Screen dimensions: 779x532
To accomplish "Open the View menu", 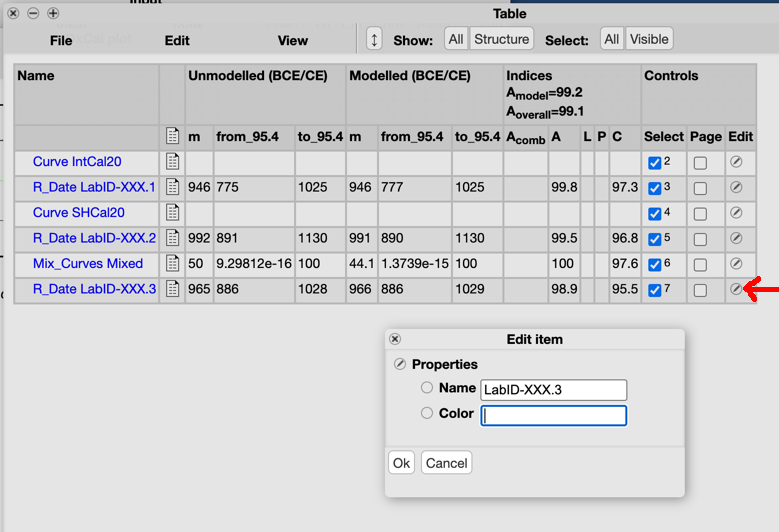I will 293,41.
